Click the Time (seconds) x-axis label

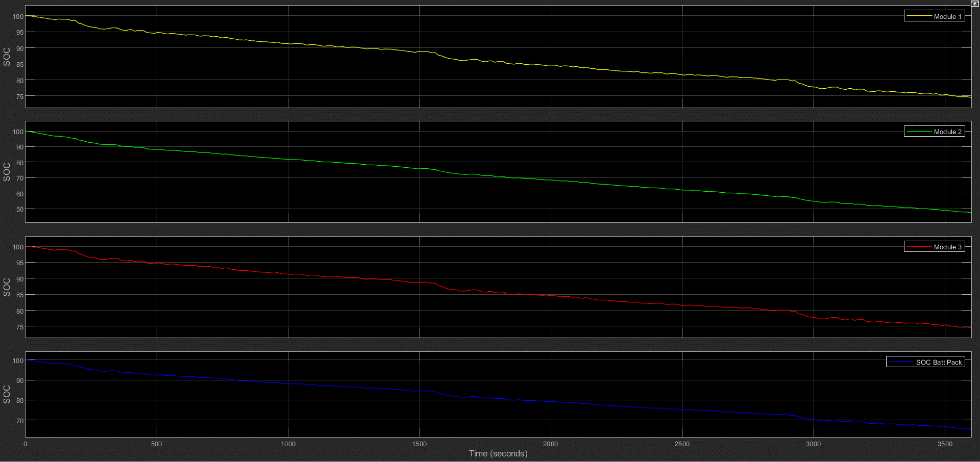pyautogui.click(x=498, y=453)
